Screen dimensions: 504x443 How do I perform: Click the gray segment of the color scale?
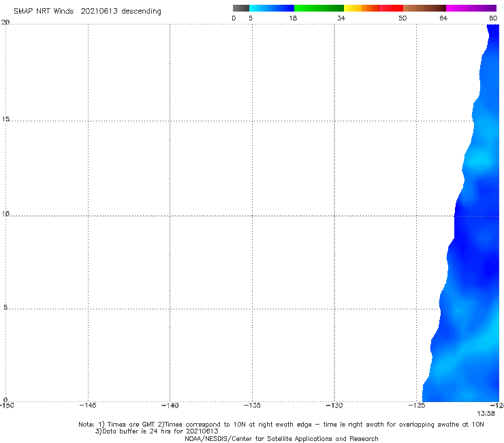pyautogui.click(x=241, y=8)
